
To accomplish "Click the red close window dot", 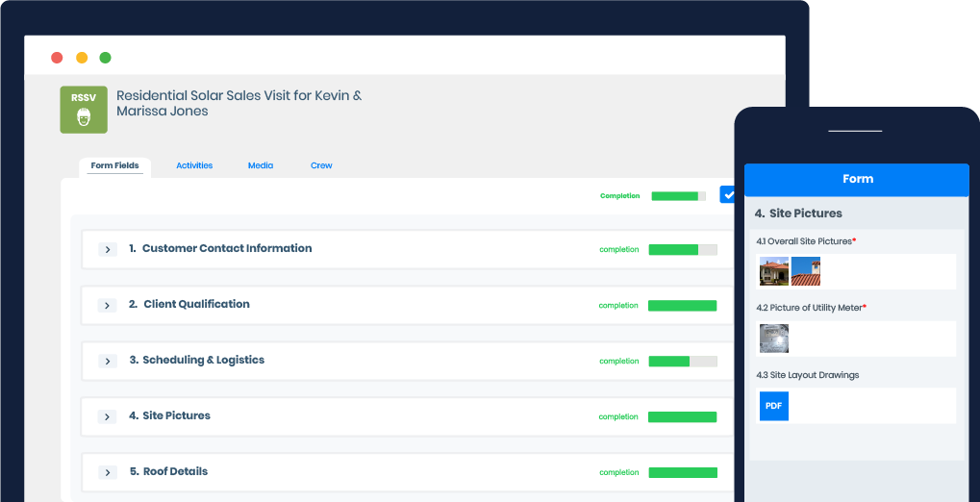I will click(x=57, y=58).
